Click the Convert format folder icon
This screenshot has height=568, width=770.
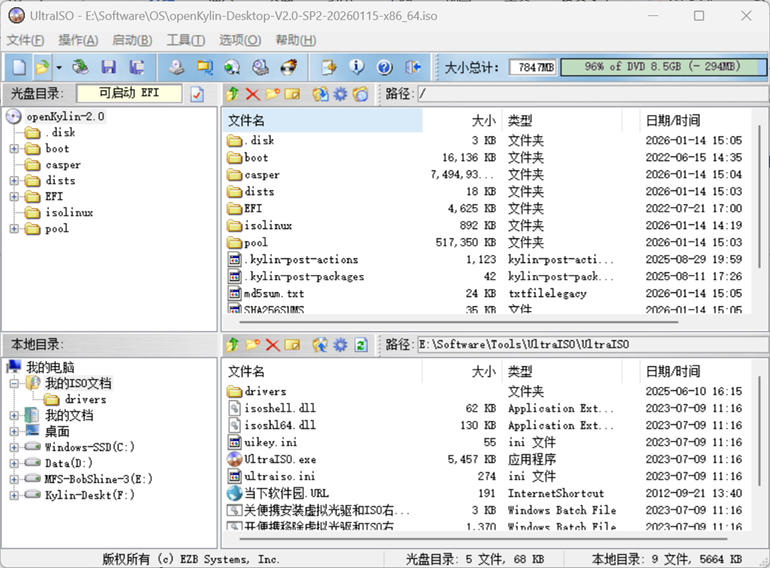coord(205,67)
